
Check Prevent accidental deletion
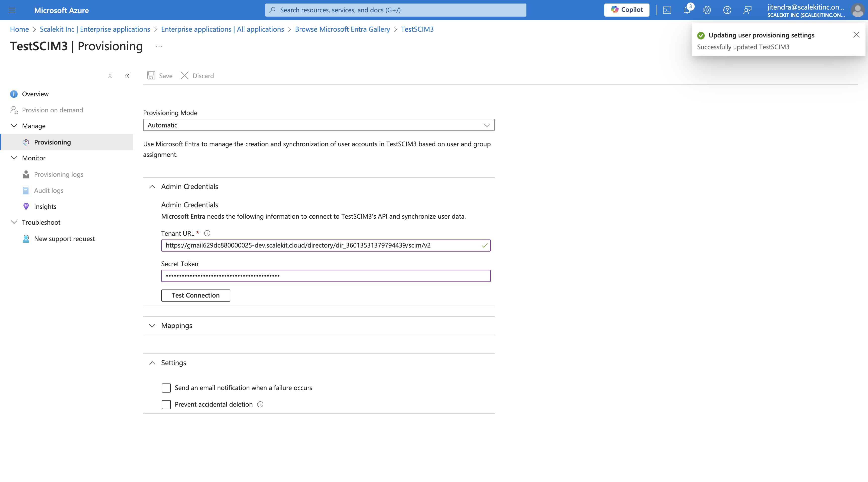click(x=166, y=404)
